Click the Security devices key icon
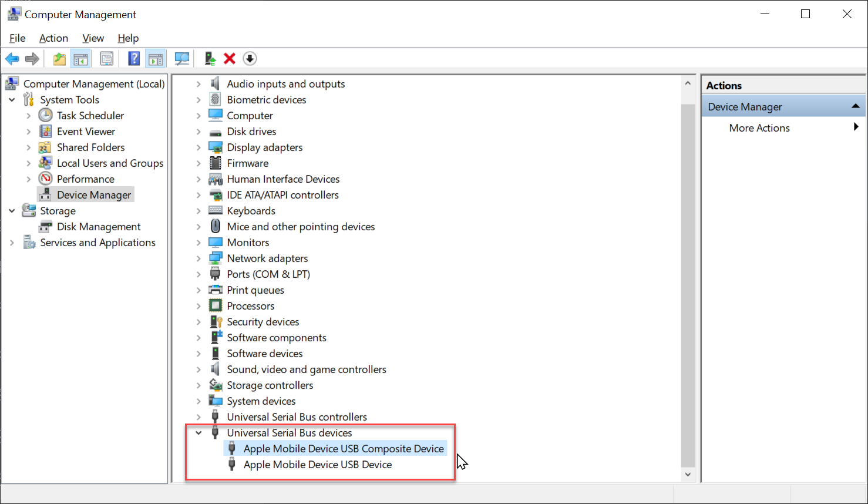This screenshot has width=868, height=504. [216, 322]
